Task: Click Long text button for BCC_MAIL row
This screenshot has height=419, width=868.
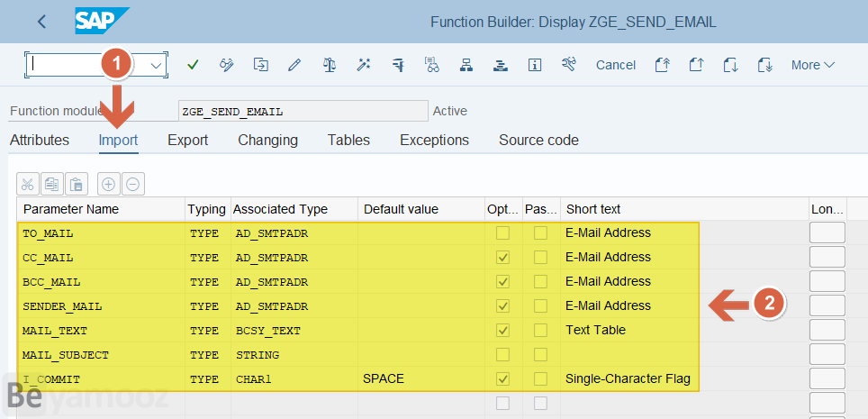Action: pyautogui.click(x=827, y=281)
